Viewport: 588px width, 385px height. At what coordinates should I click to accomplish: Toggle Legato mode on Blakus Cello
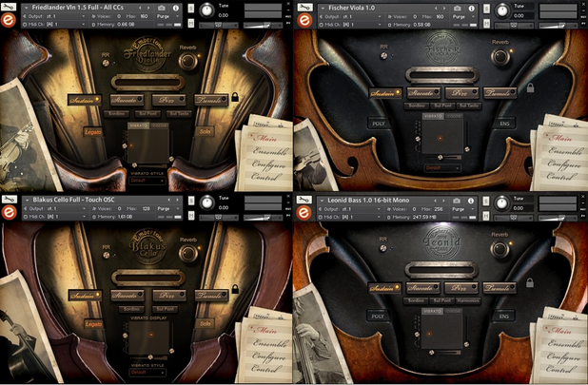[93, 324]
